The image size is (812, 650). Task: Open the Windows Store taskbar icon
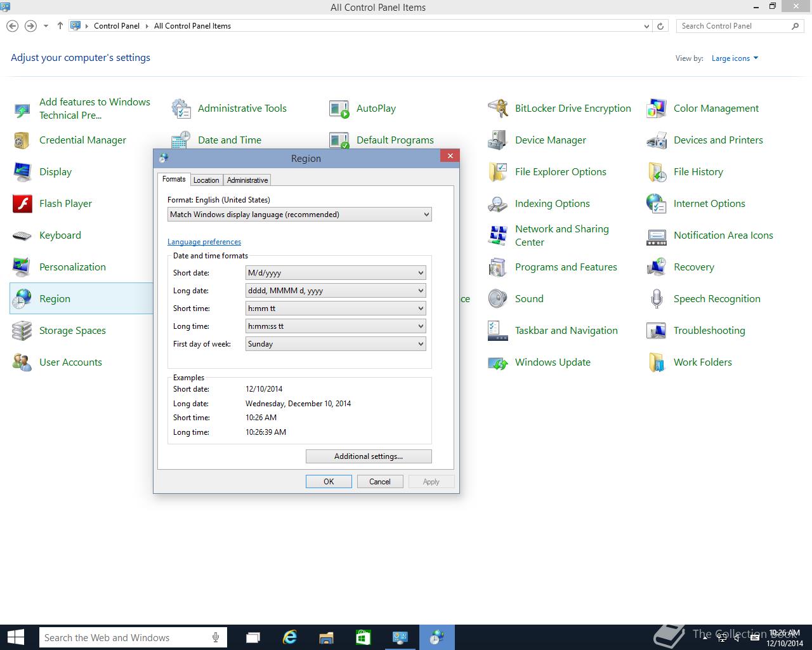pyautogui.click(x=363, y=637)
